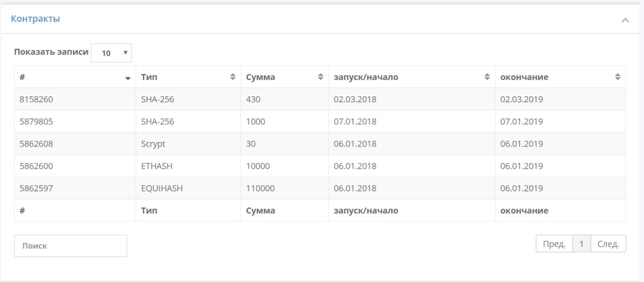This screenshot has width=644, height=282.
Task: Select contract row 8158260
Action: click(x=320, y=99)
